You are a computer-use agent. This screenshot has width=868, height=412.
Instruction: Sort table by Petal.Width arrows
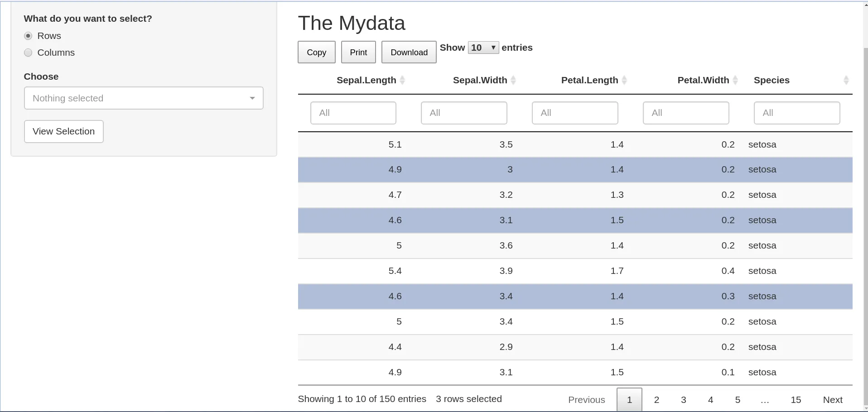point(735,81)
